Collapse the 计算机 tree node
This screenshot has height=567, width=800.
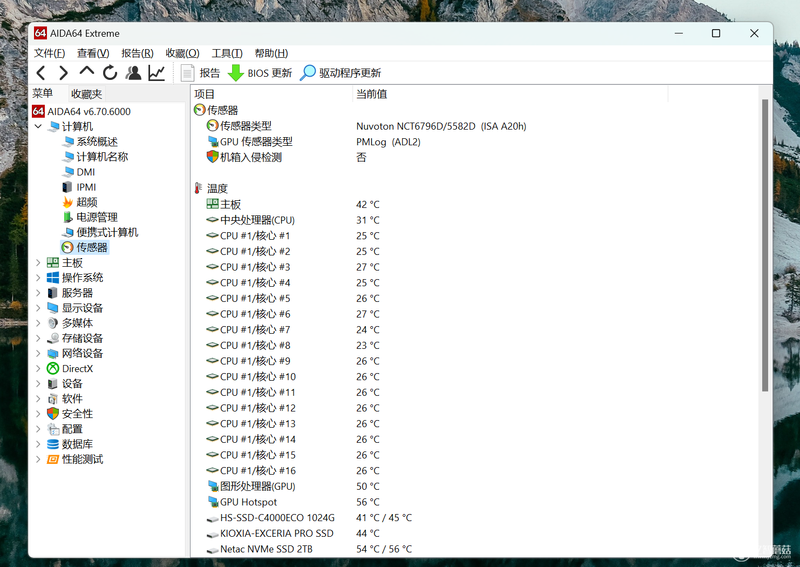pyautogui.click(x=38, y=126)
